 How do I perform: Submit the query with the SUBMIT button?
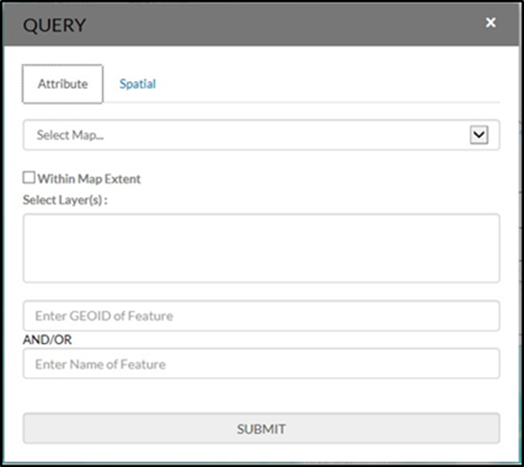pos(261,429)
